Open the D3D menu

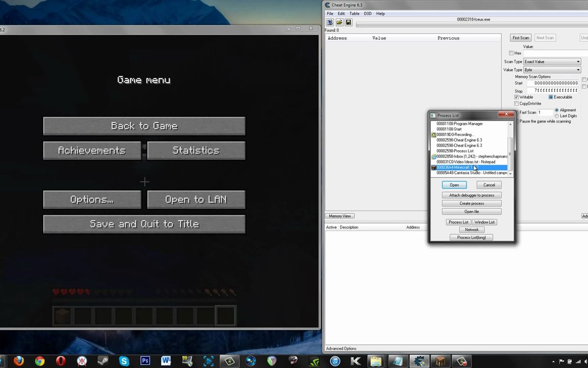click(x=367, y=13)
